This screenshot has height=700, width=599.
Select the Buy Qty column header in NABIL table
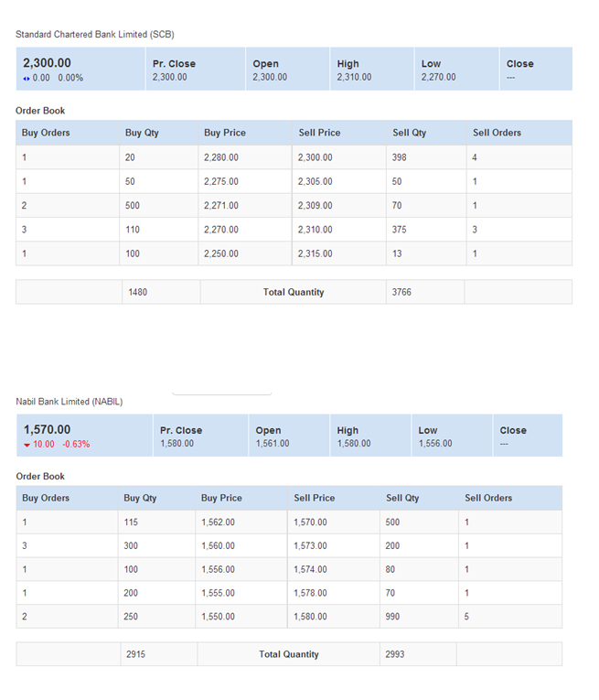(140, 498)
